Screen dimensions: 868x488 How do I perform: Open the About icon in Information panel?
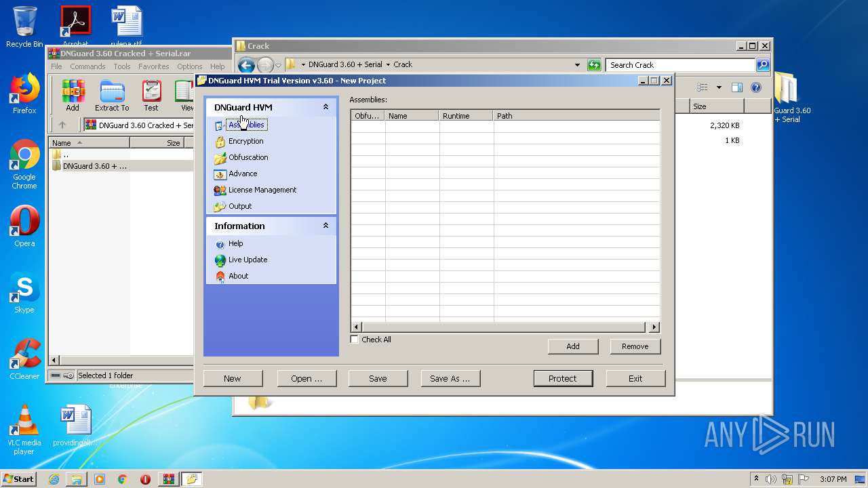(220, 276)
